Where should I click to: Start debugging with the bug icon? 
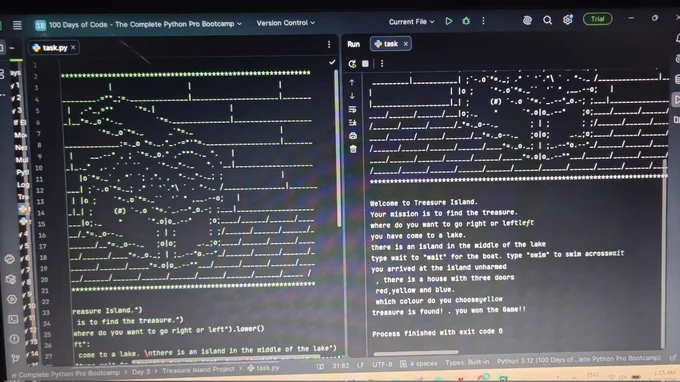coord(466,21)
